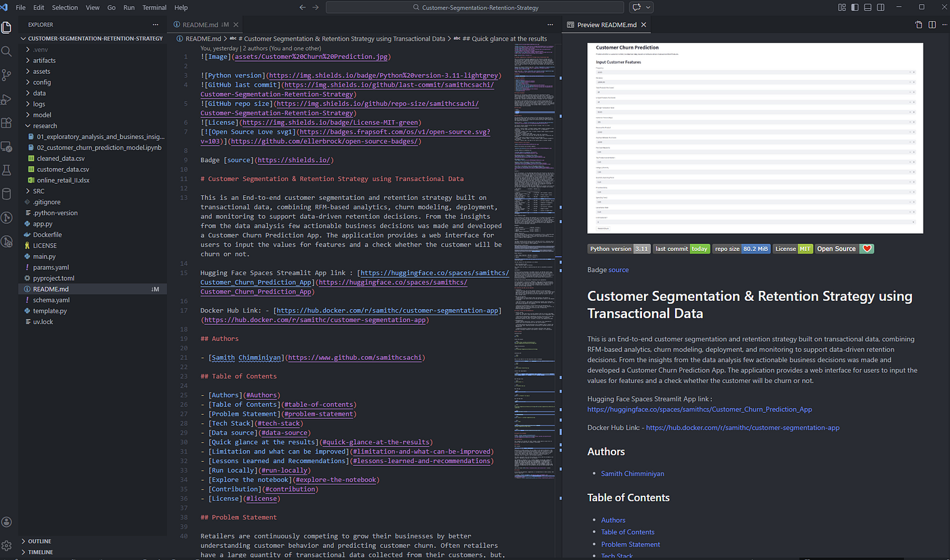Screen dimensions: 950x560
Task: Open the Testing flask view
Action: 7,170
